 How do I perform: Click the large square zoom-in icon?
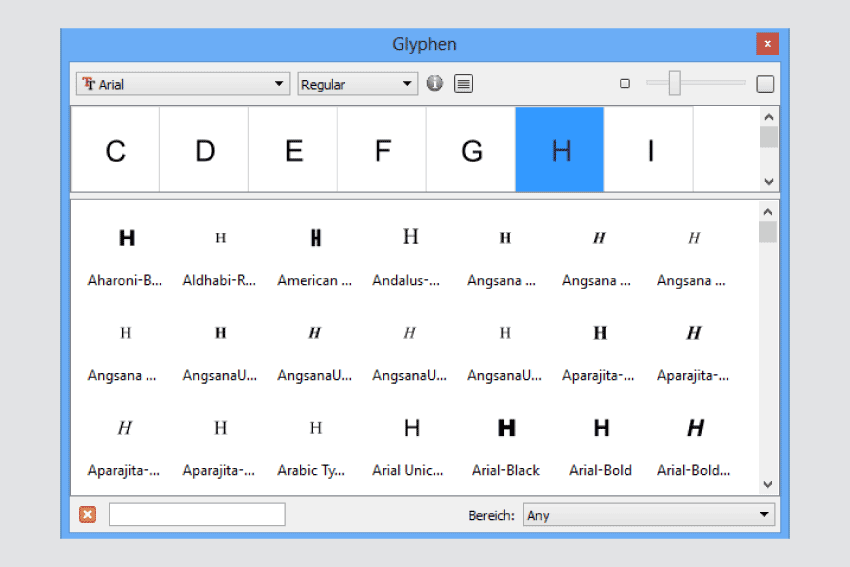tap(765, 84)
